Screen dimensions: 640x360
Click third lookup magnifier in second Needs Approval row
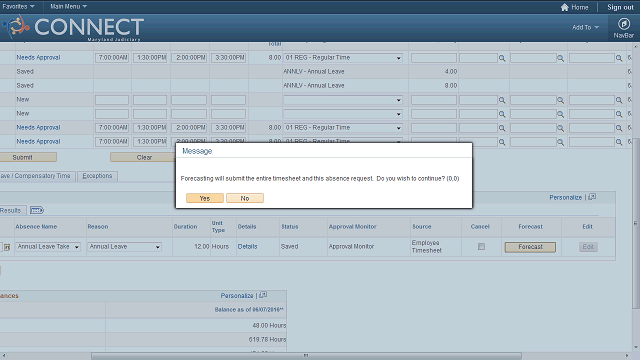(619, 128)
